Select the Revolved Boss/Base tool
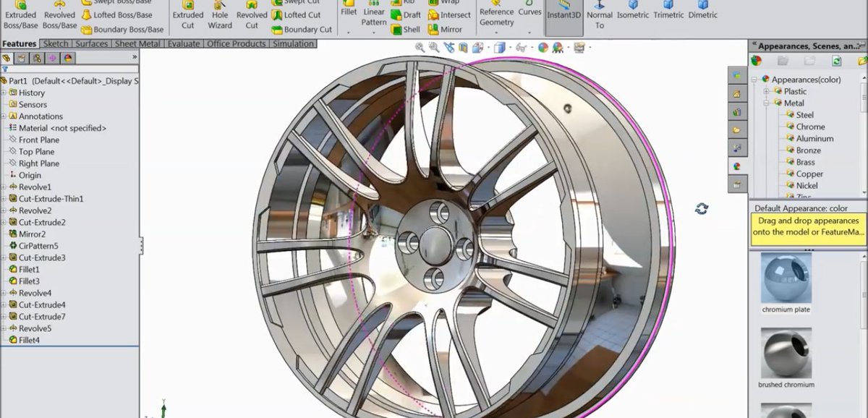Screen dimensions: 868x418 tap(59, 16)
